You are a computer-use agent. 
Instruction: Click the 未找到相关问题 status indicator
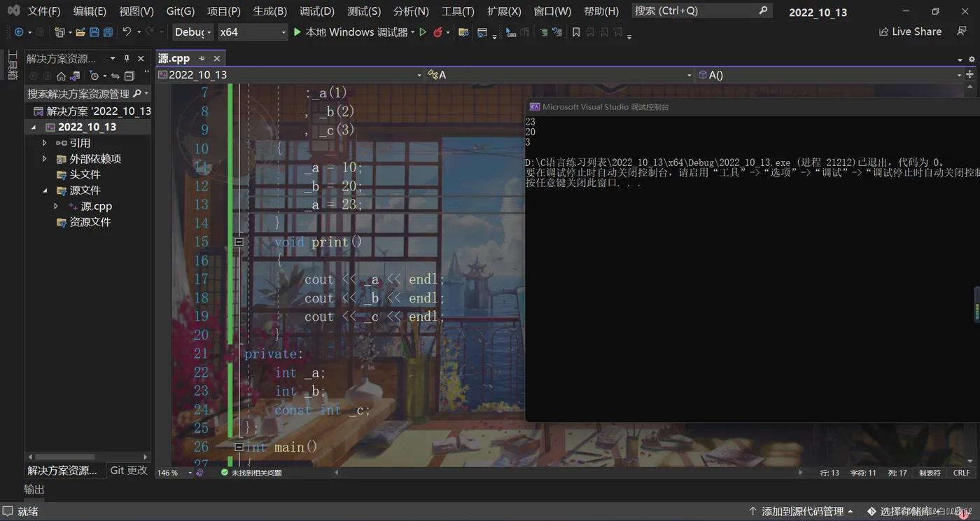point(251,473)
